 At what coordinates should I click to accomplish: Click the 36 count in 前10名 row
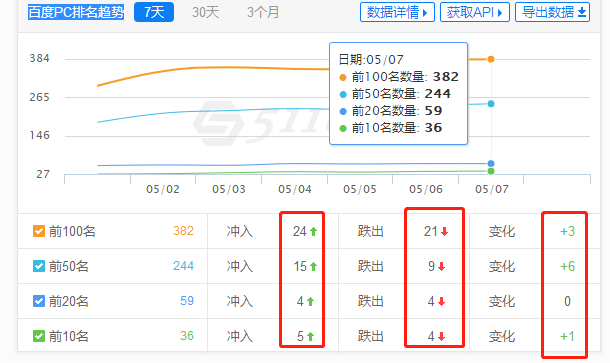187,336
